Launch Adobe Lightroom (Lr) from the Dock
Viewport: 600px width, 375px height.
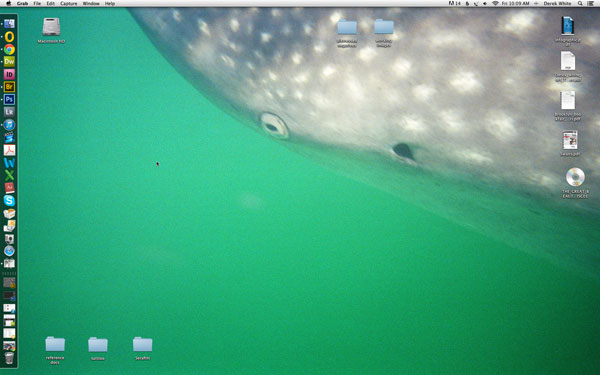coord(9,112)
